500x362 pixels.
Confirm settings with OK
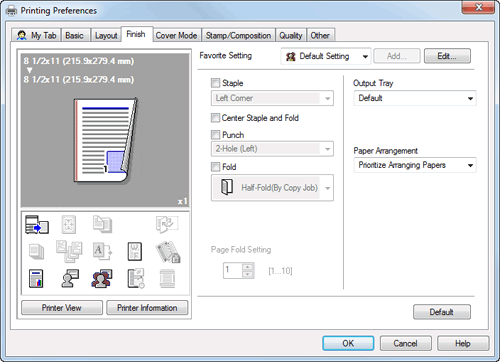pyautogui.click(x=348, y=343)
